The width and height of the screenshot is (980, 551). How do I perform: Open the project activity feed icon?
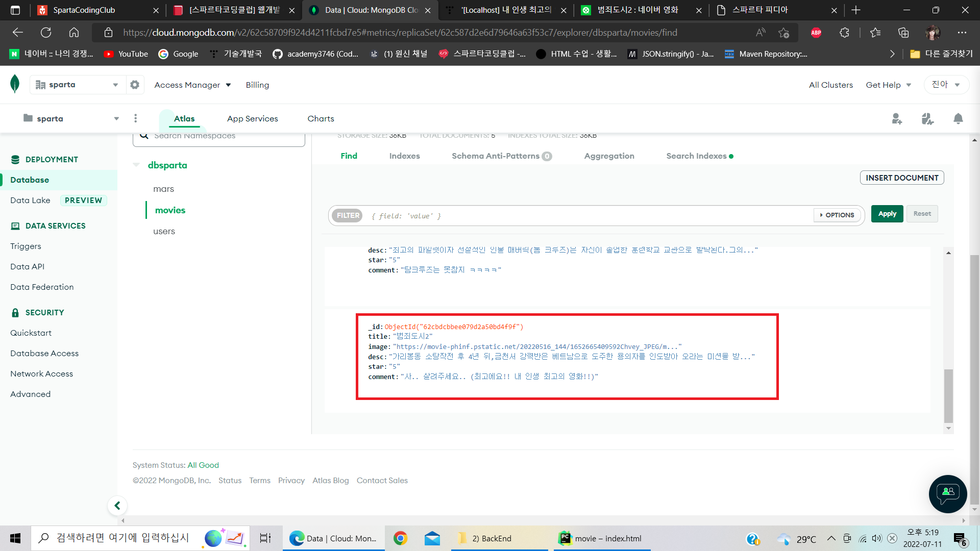pos(927,119)
